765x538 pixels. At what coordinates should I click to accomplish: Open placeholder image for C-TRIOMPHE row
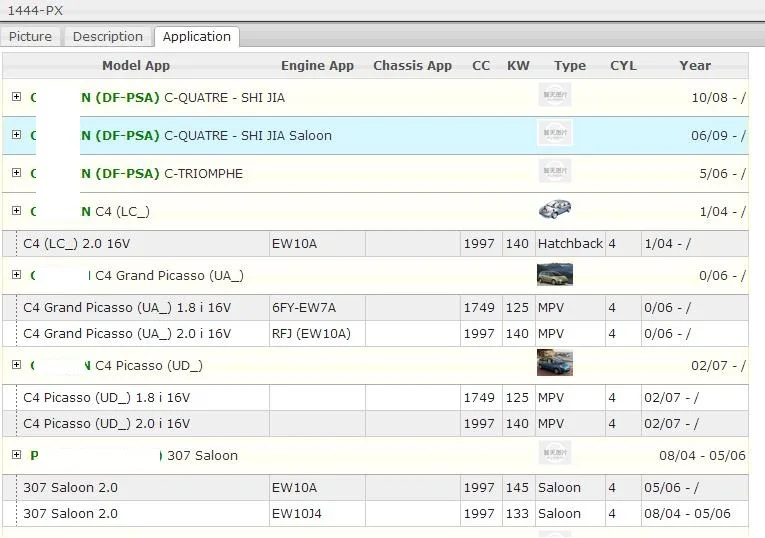(x=555, y=171)
